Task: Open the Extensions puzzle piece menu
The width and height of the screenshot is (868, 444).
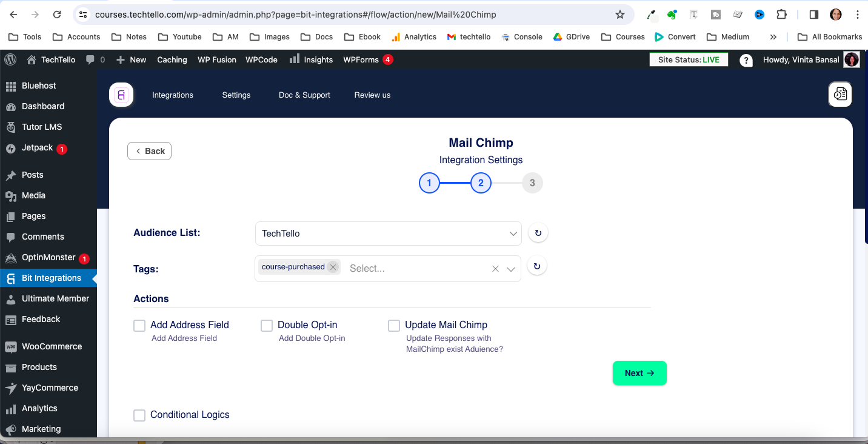Action: click(781, 15)
